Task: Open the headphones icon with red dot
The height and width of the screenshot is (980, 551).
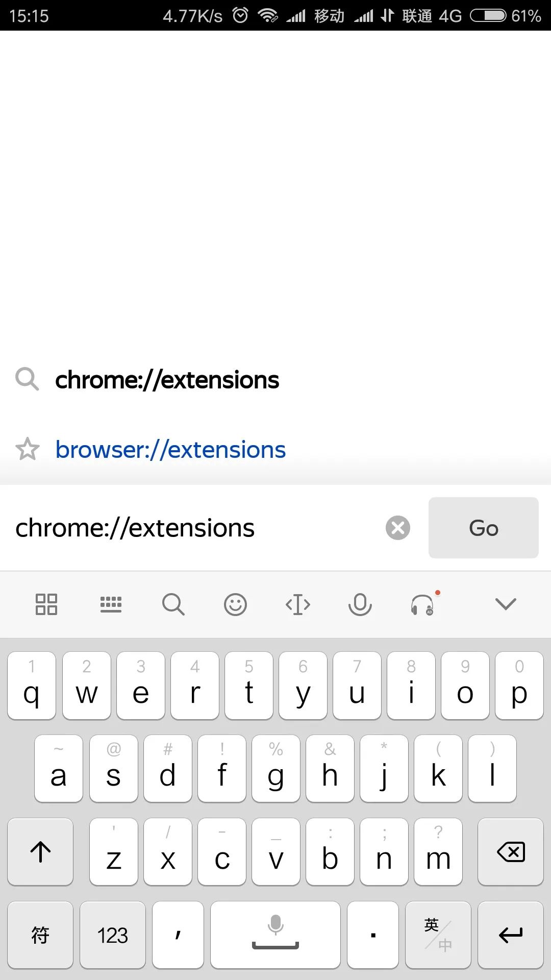Action: (423, 604)
